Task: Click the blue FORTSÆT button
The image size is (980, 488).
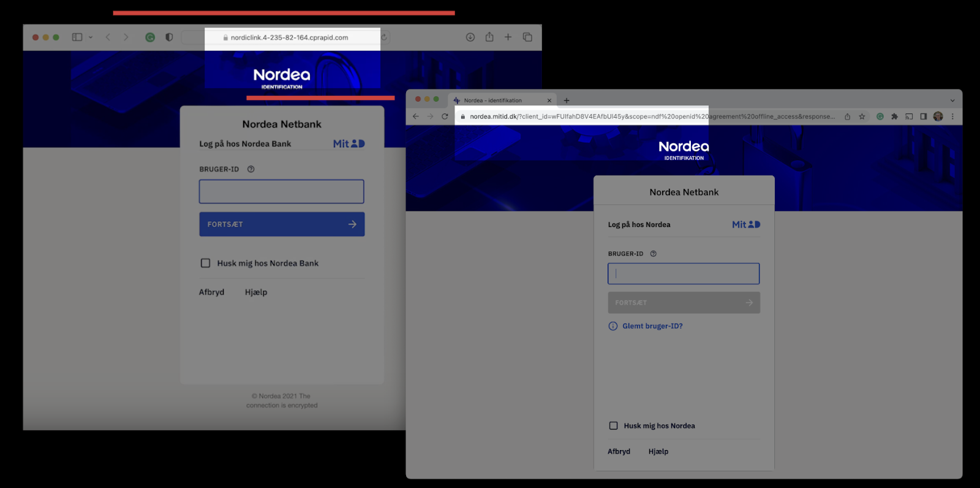Action: click(x=282, y=224)
